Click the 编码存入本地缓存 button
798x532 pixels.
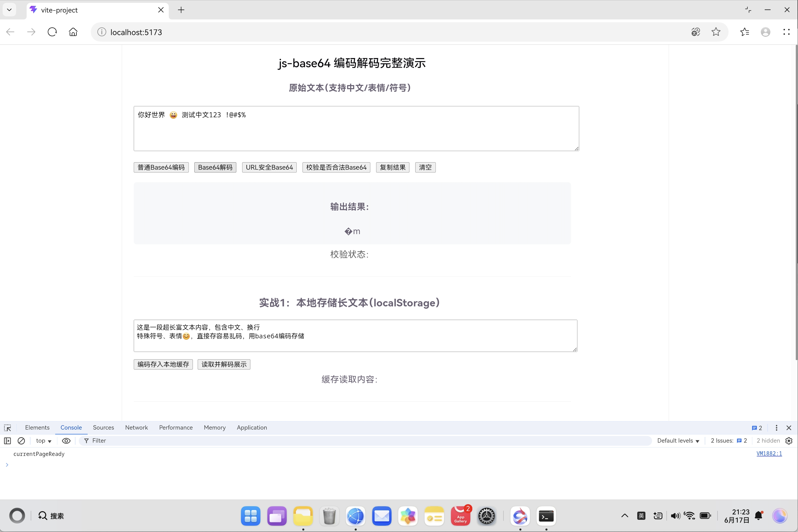point(163,364)
